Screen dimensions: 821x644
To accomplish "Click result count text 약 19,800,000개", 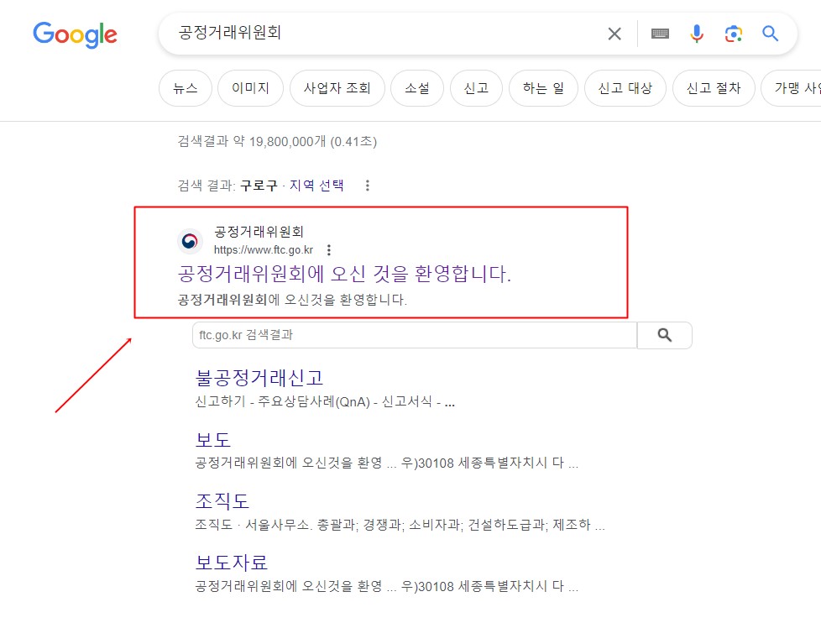I will 280,141.
